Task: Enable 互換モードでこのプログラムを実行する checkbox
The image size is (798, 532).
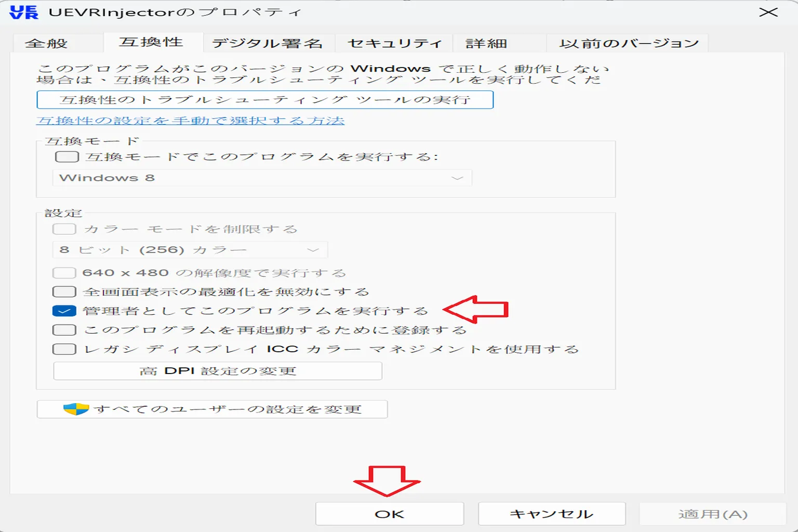Action: point(67,156)
